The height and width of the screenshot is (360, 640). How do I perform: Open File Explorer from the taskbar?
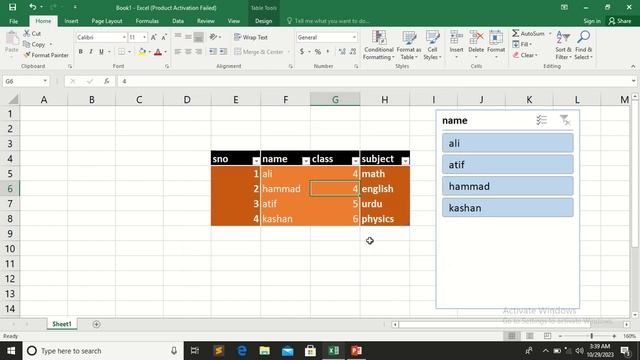[264, 351]
